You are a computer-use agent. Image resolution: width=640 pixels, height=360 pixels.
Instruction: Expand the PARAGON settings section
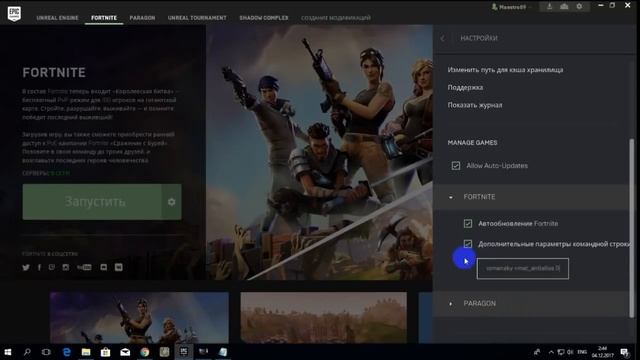pos(531,303)
